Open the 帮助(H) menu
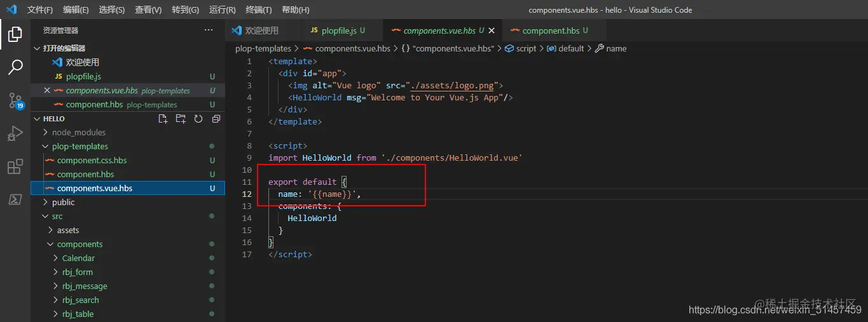Image resolution: width=868 pixels, height=322 pixels. [295, 10]
